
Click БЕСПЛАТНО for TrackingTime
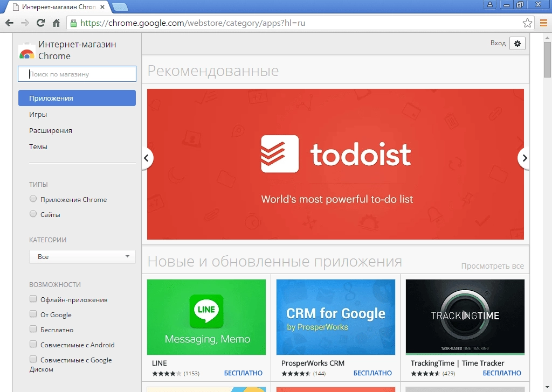click(x=502, y=373)
